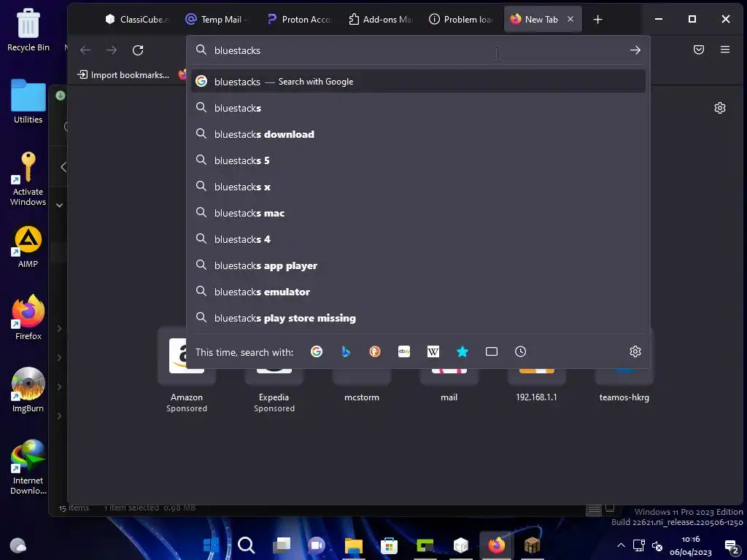This screenshot has width=747, height=560.
Task: Open Utilities folder on desktop
Action: pyautogui.click(x=28, y=101)
